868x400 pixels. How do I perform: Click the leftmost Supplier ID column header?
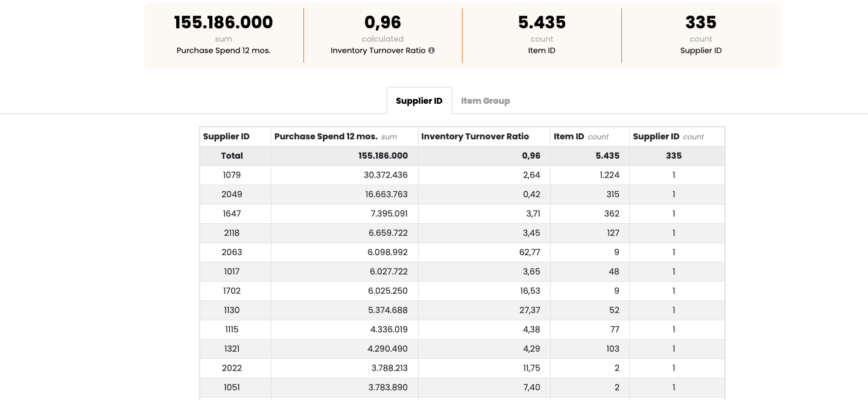coord(226,136)
